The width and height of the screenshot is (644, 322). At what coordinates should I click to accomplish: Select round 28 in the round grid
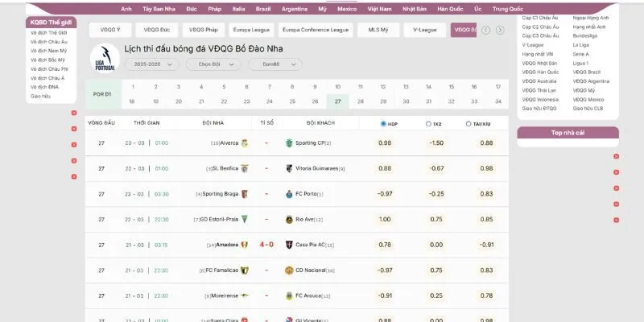(361, 101)
